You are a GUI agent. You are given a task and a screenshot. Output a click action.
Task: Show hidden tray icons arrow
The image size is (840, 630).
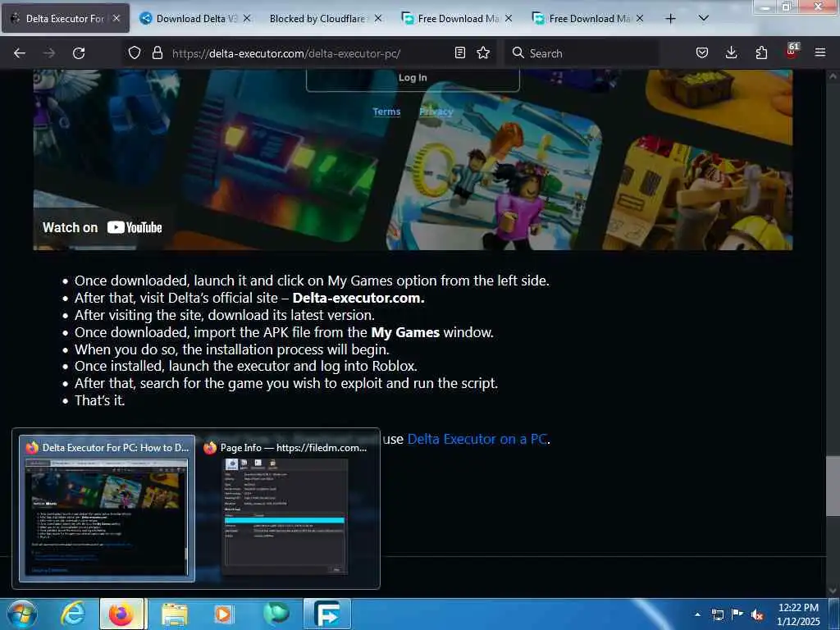(697, 614)
